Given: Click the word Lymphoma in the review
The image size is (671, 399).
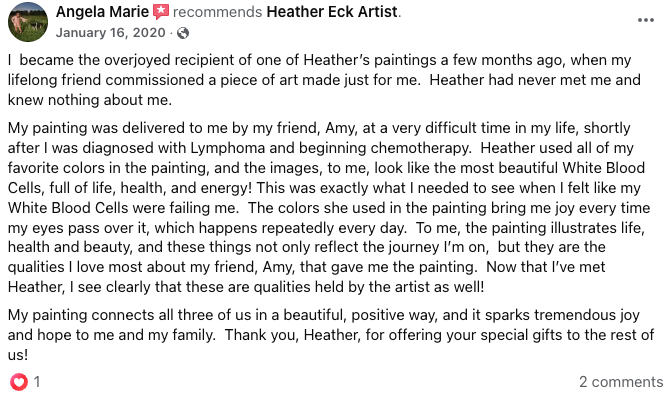Looking at the screenshot, I should (228, 148).
